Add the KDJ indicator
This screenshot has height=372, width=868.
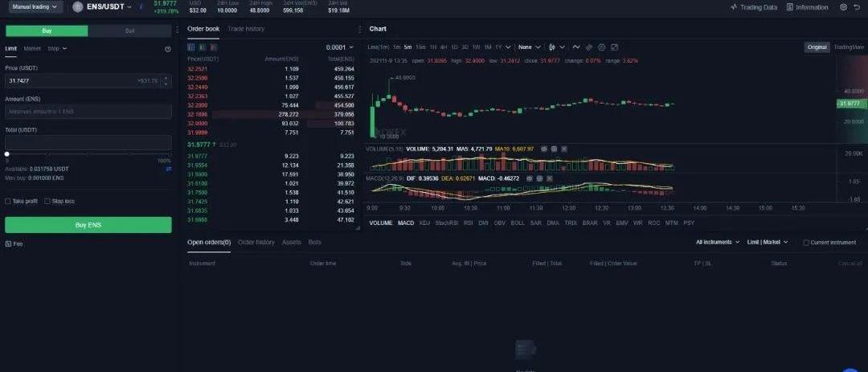(x=424, y=223)
